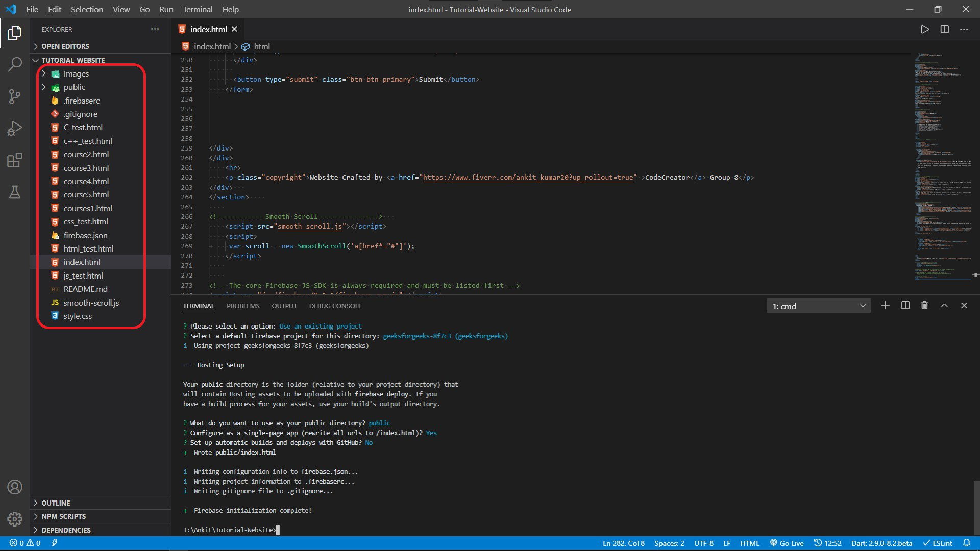This screenshot has height=551, width=980.
Task: Click the Run file play icon
Action: [924, 29]
